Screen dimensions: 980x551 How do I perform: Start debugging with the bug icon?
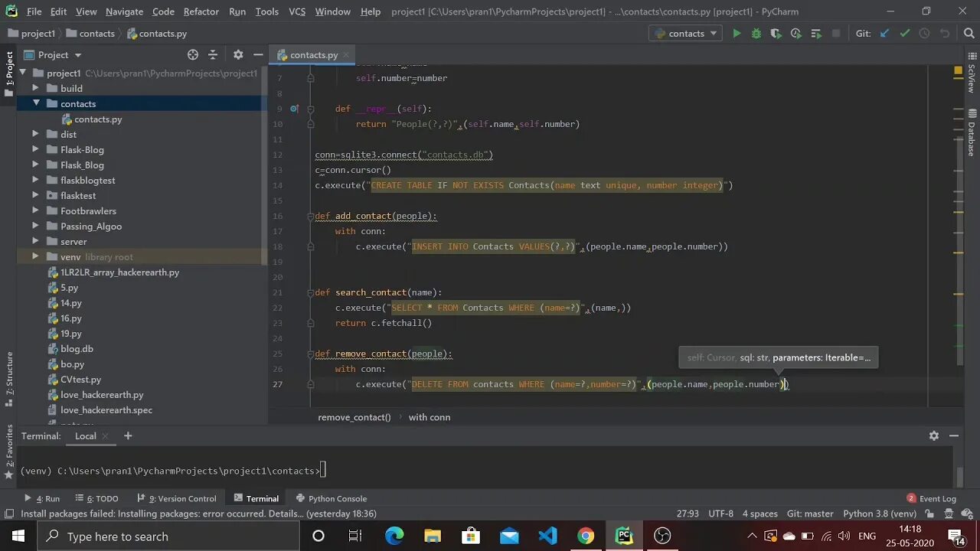756,34
